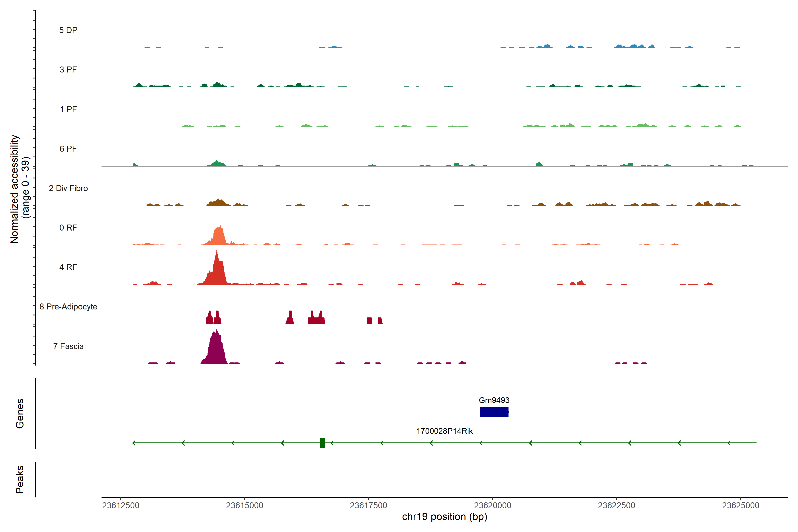This screenshot has height=532, width=798.
Task: Click the 8 Pre-Adipocyte track label
Action: point(68,307)
